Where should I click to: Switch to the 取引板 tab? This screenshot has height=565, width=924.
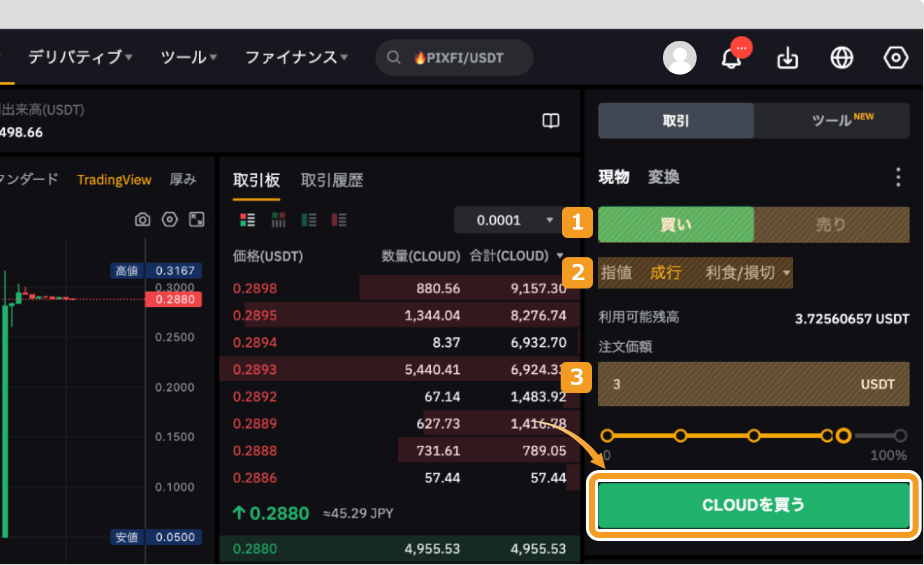[256, 180]
